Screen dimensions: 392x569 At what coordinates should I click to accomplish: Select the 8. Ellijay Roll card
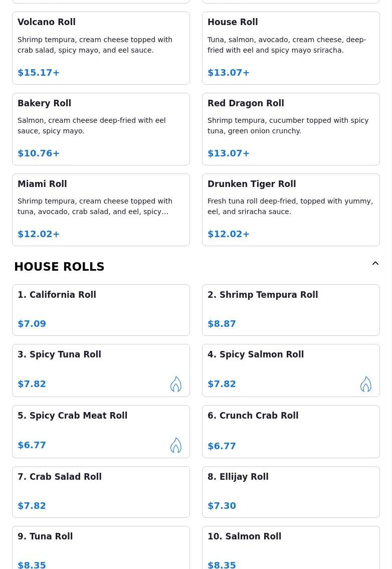click(291, 492)
